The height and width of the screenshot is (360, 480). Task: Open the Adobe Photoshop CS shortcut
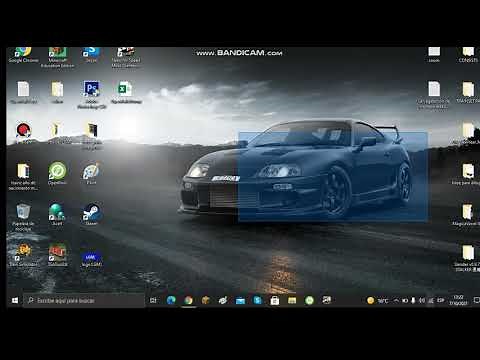(92, 94)
